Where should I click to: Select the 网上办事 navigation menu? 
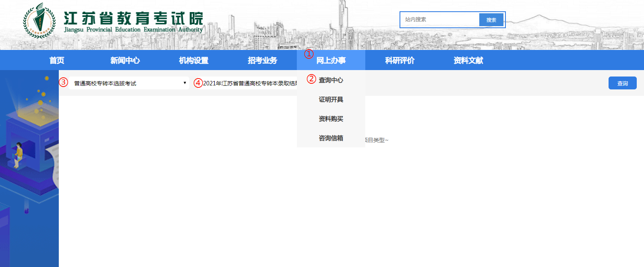[331, 60]
